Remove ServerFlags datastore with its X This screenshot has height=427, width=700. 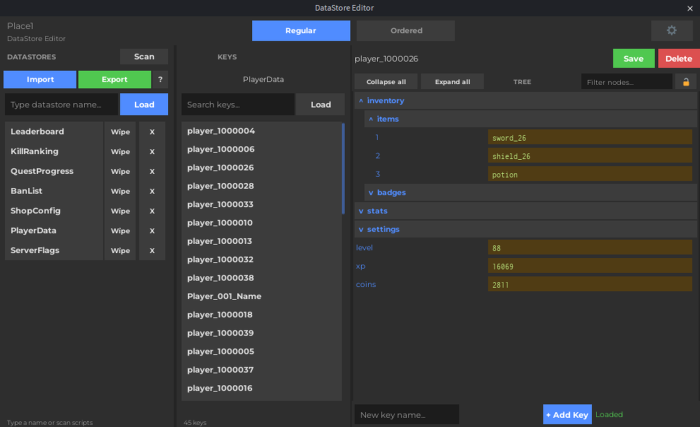pyautogui.click(x=152, y=251)
